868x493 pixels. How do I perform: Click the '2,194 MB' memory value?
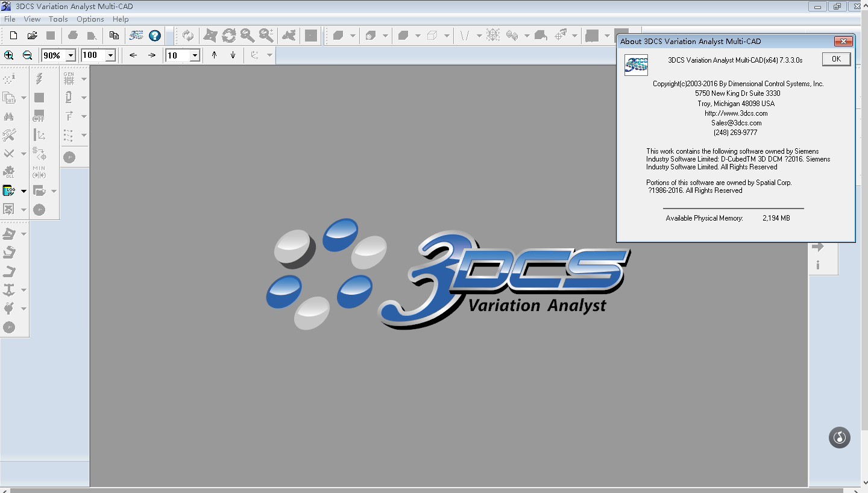(x=776, y=218)
